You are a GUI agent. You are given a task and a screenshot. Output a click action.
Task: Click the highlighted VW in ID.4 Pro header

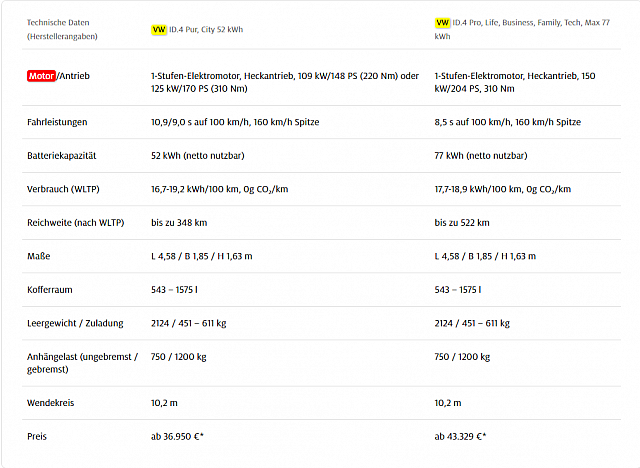[x=442, y=23]
